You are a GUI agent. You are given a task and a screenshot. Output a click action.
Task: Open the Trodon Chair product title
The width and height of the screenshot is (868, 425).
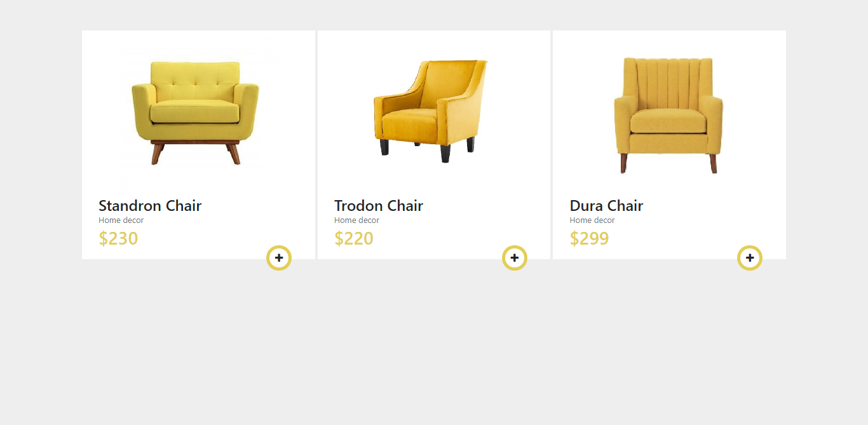[378, 205]
